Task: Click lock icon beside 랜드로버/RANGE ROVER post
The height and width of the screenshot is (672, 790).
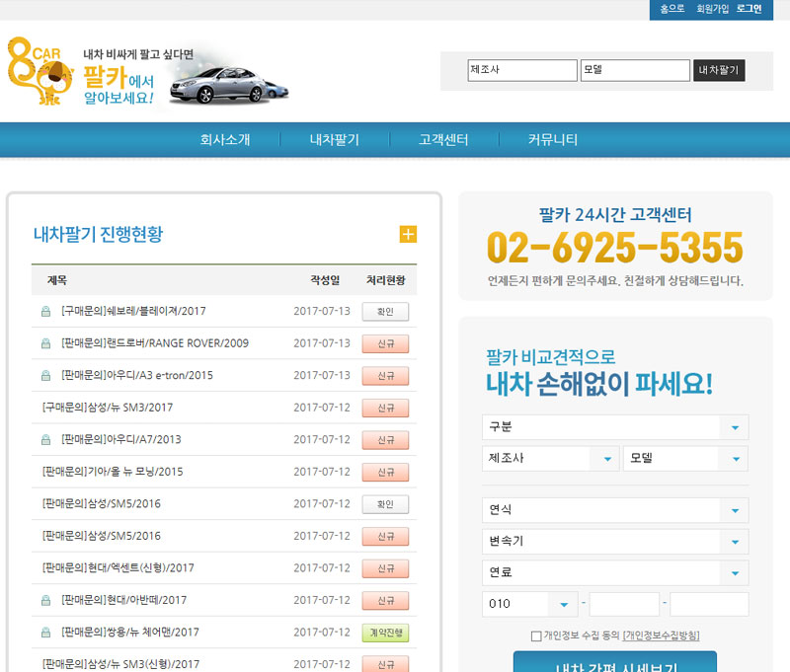Action: (x=45, y=343)
